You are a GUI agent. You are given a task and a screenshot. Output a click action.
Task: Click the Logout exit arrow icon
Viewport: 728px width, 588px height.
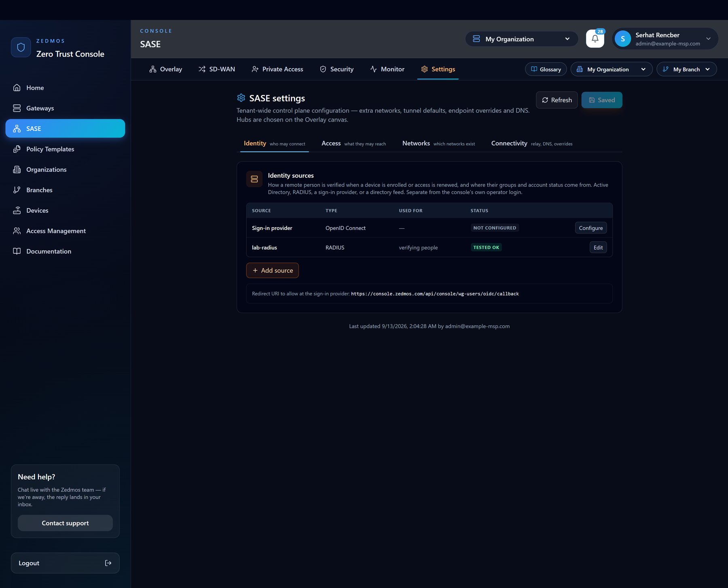[108, 563]
